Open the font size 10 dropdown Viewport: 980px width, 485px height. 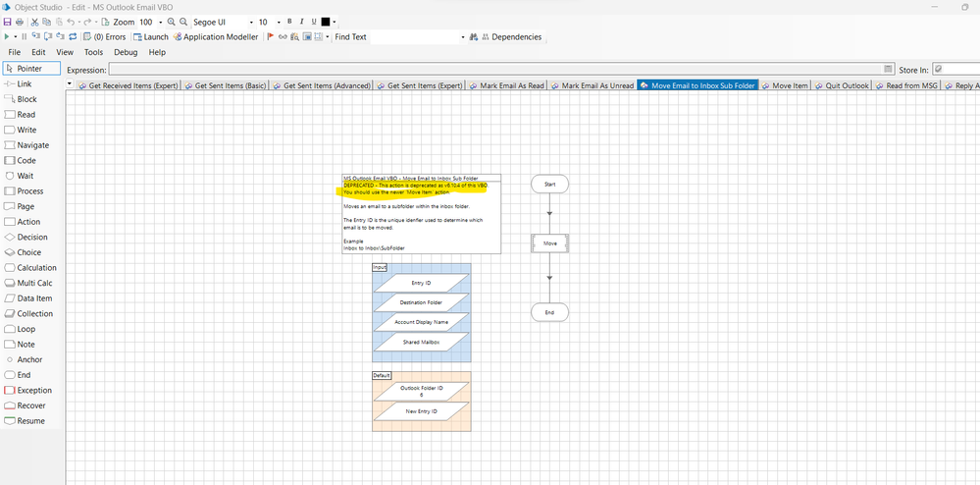(279, 22)
